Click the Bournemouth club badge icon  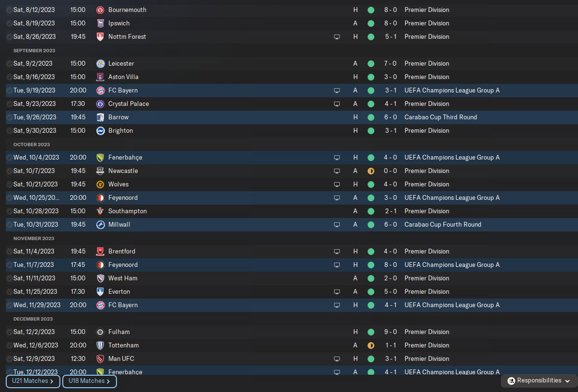click(100, 10)
